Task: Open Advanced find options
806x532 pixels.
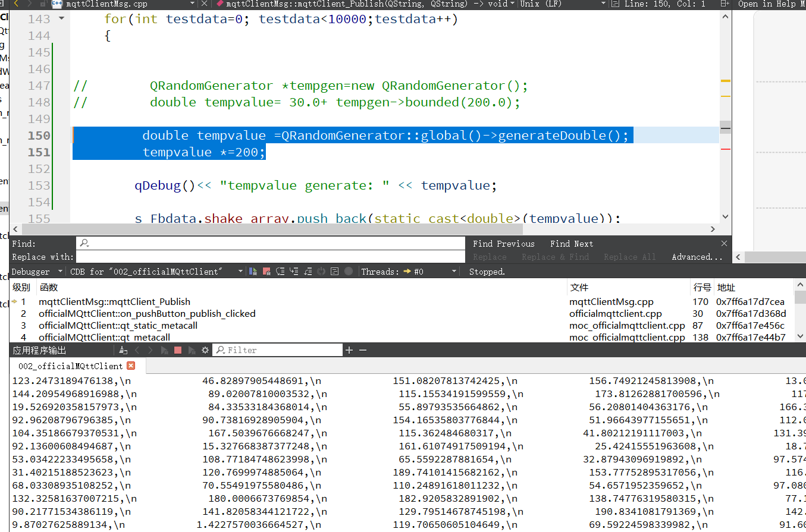Action: point(697,257)
